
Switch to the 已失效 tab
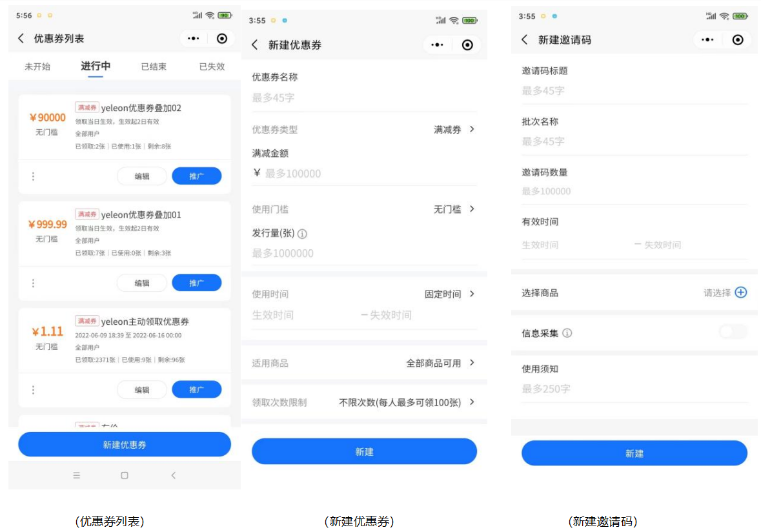[212, 66]
